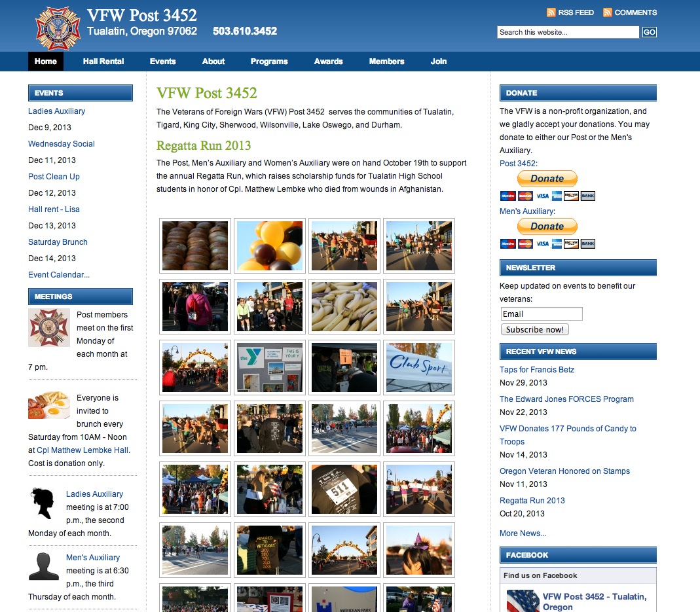The width and height of the screenshot is (700, 612).
Task: Open the RSS Feed icon link
Action: coord(551,12)
